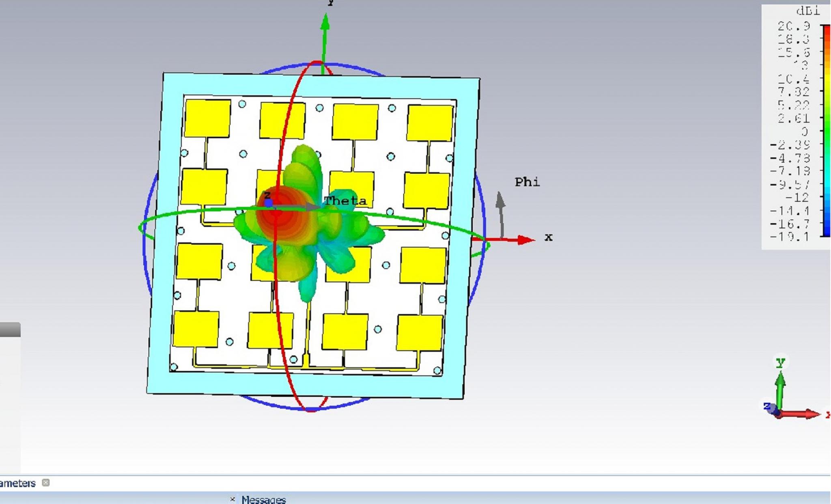This screenshot has height=504, width=831.
Task: Click the 20.9 maximum value on the scale
Action: [x=794, y=26]
